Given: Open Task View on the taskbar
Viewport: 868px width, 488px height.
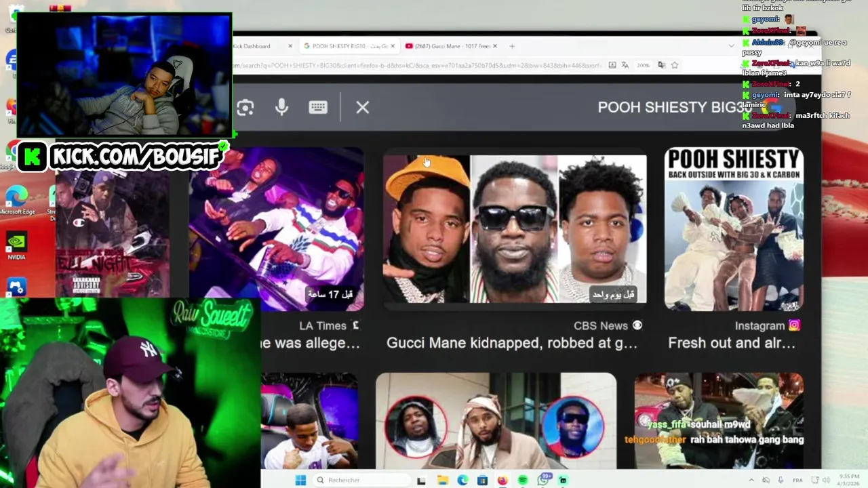Looking at the screenshot, I should click(421, 480).
